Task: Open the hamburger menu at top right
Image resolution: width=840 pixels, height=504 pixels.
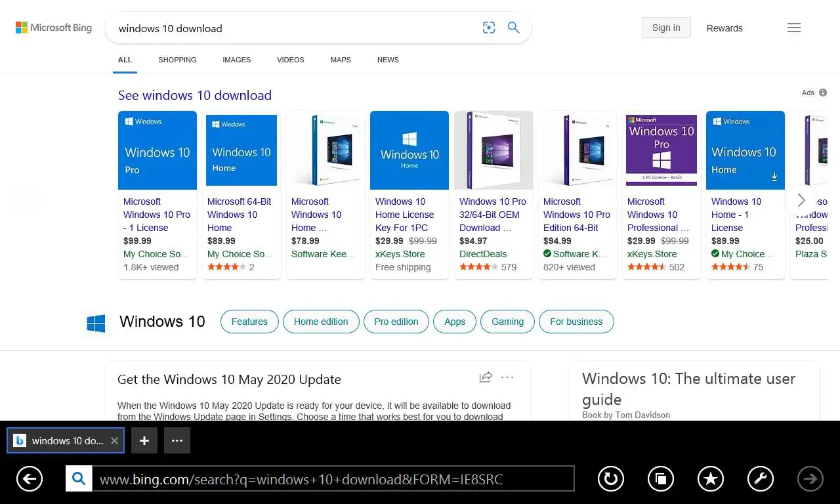Action: [x=794, y=28]
